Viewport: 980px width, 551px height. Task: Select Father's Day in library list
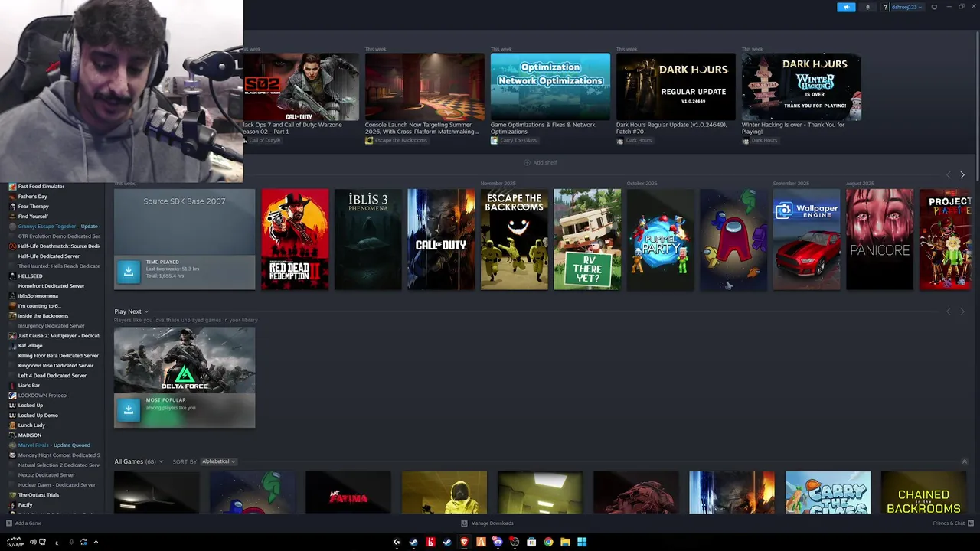33,197
